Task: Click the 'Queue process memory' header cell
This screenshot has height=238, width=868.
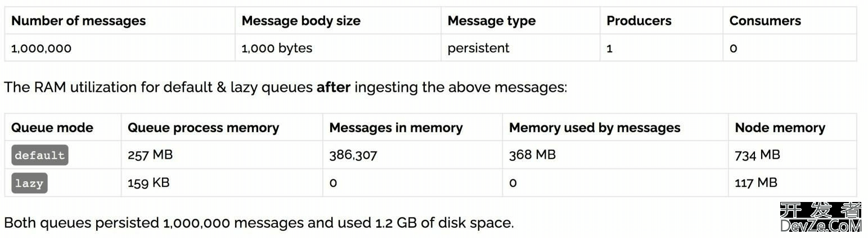Action: click(204, 128)
